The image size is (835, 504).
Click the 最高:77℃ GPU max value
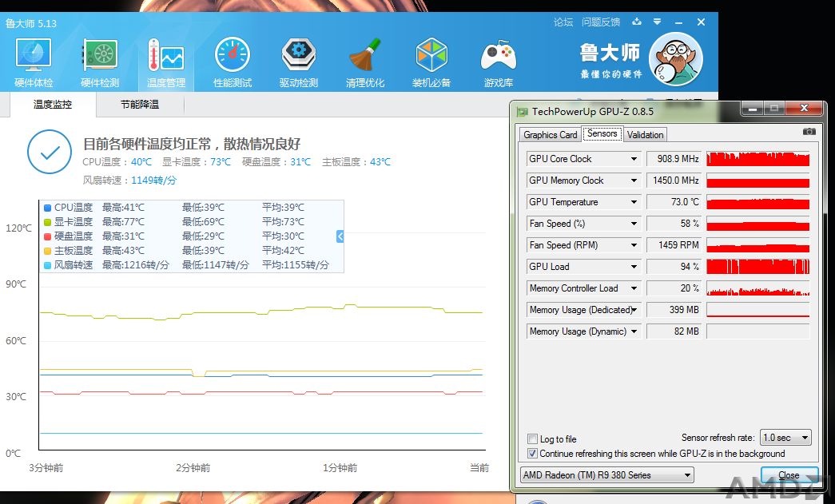(x=123, y=222)
